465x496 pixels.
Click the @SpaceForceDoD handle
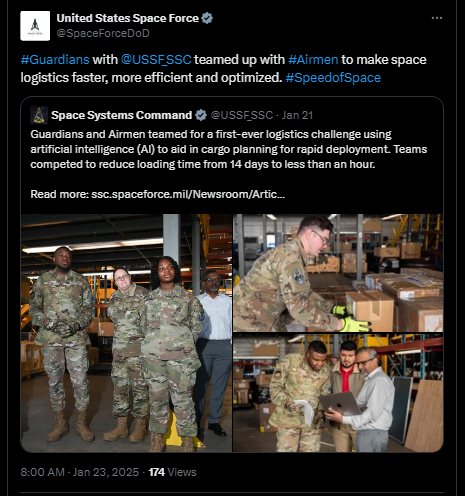pyautogui.click(x=103, y=33)
